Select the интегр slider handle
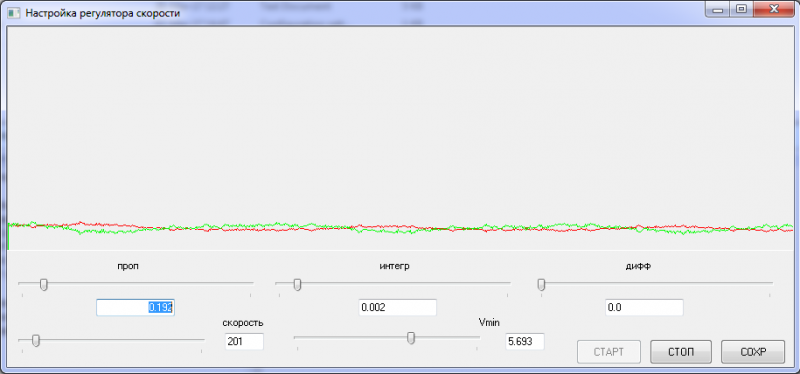The image size is (800, 374). 297,284
